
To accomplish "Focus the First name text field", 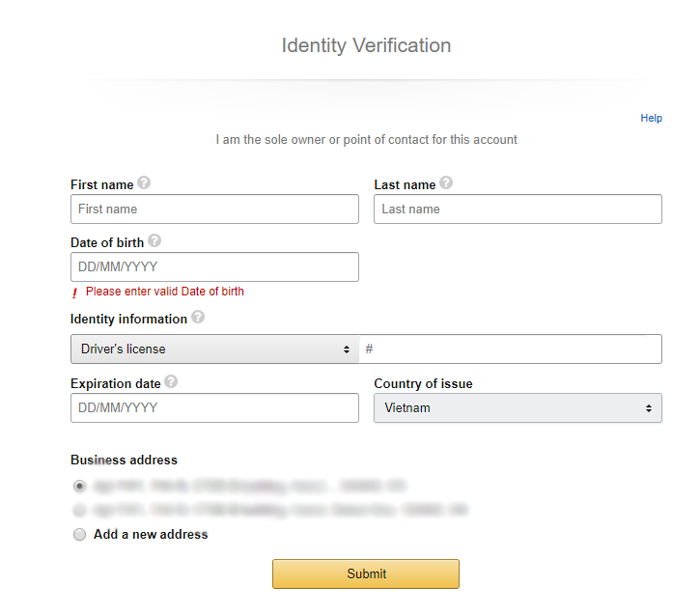I will click(x=214, y=209).
